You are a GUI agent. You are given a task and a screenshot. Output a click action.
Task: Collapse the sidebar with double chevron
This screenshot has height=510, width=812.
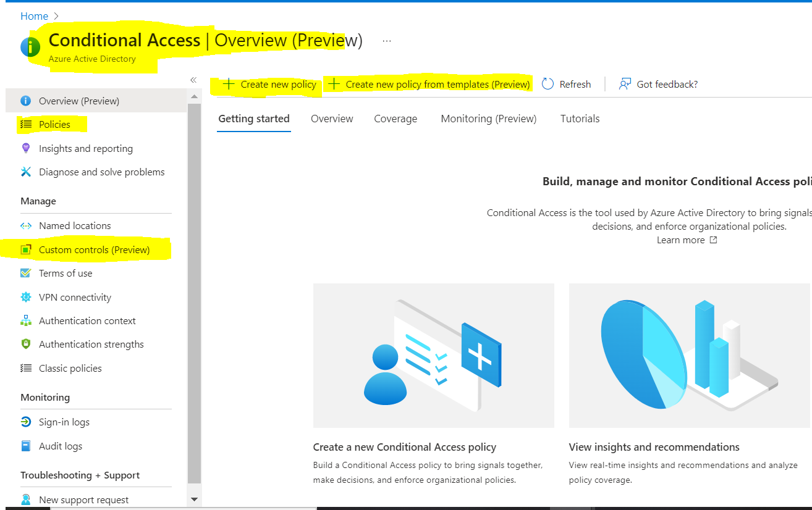pyautogui.click(x=193, y=80)
